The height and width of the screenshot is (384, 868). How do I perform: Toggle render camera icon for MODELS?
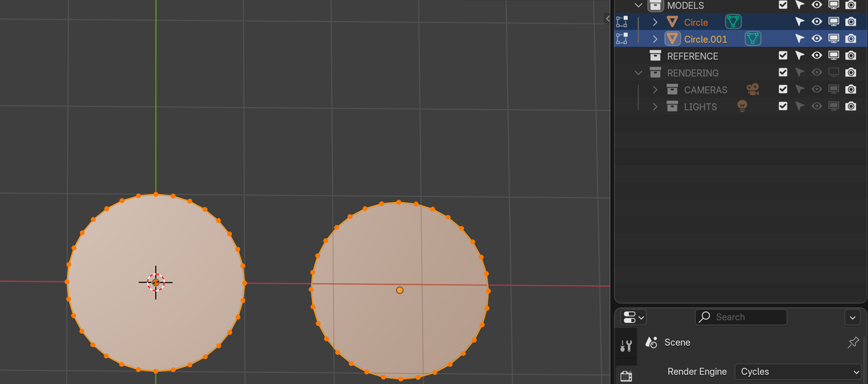850,5
